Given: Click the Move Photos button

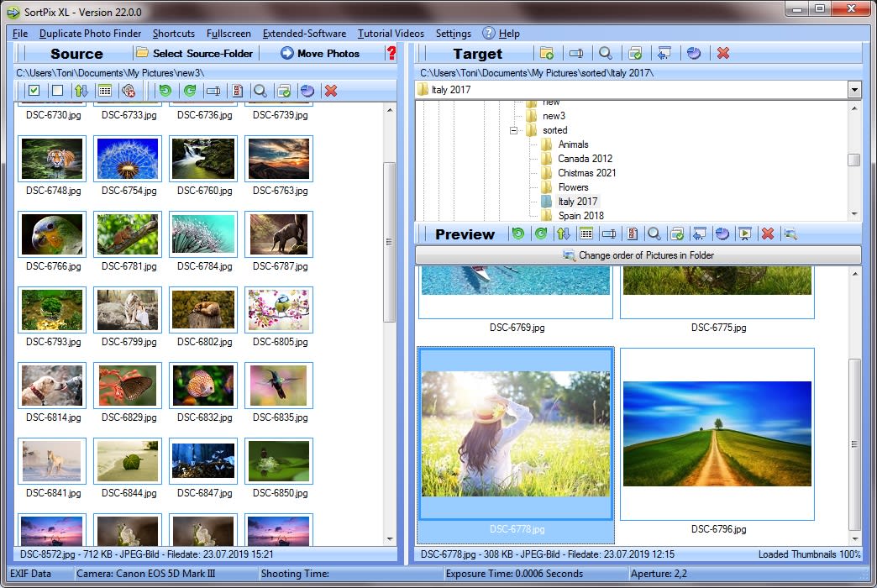Looking at the screenshot, I should point(323,53).
